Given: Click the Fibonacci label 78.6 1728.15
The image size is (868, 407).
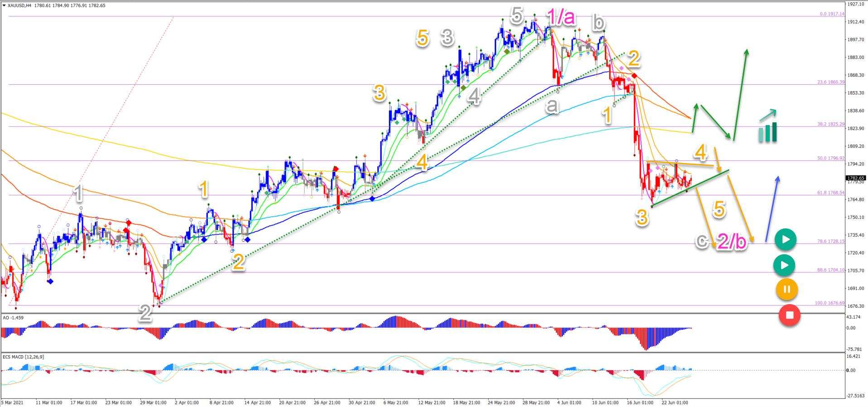Looking at the screenshot, I should pos(831,242).
